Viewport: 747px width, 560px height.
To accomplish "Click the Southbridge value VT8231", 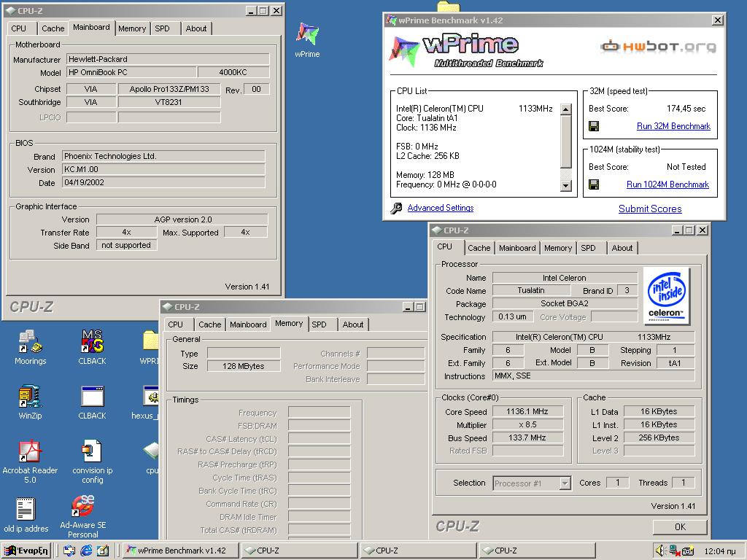I will [169, 102].
